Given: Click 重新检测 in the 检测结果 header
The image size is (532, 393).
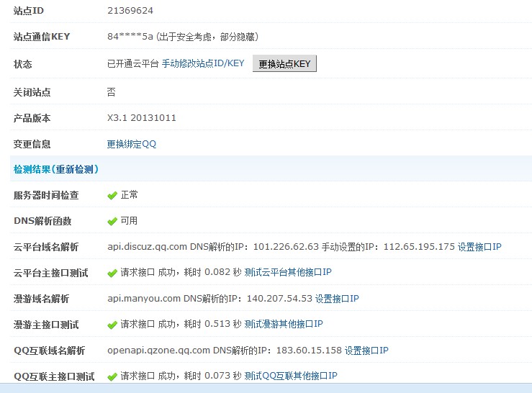Looking at the screenshot, I should (x=75, y=169).
